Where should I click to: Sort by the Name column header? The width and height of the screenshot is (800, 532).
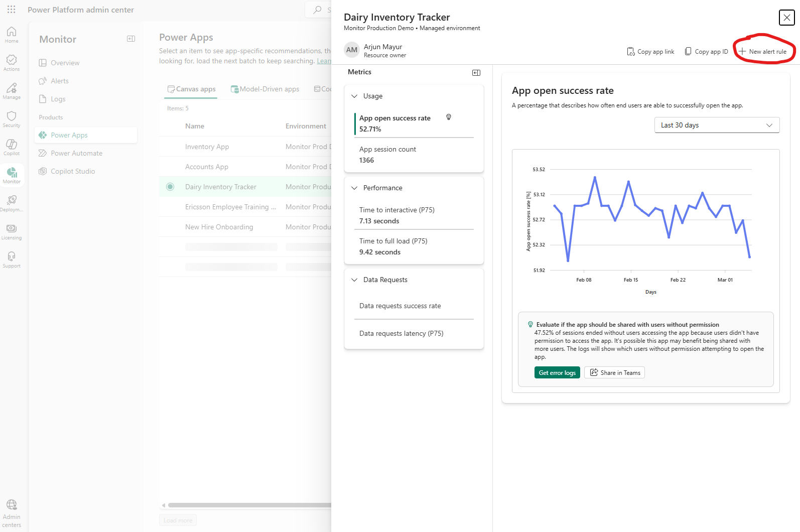click(195, 126)
